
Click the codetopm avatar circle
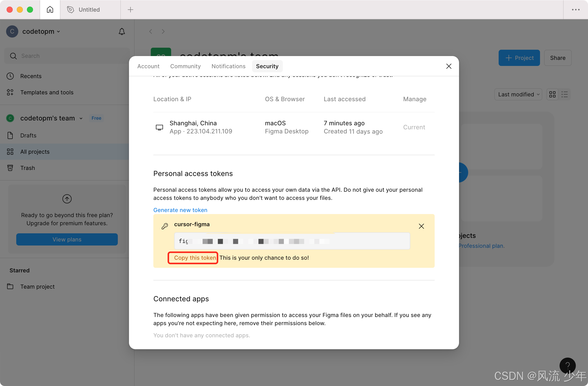tap(12, 31)
